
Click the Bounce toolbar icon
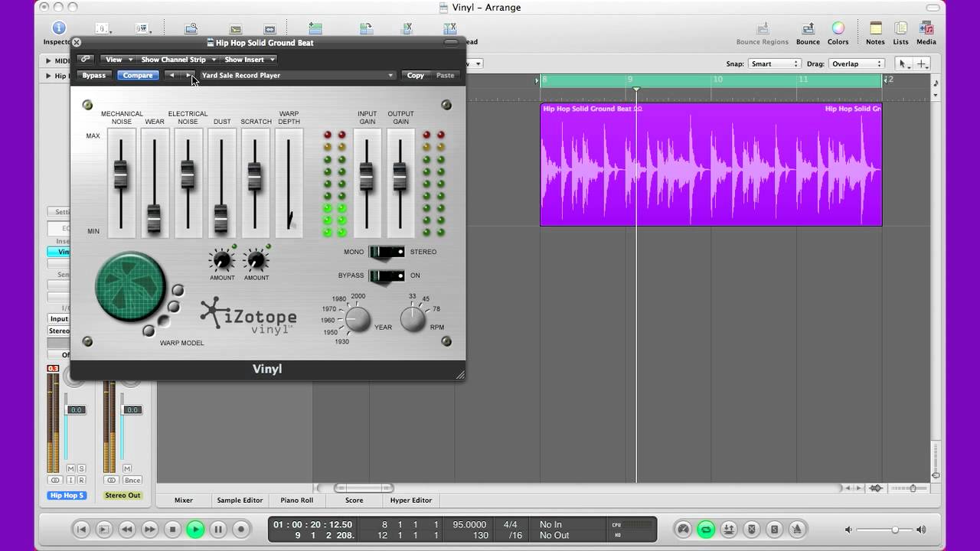click(808, 28)
